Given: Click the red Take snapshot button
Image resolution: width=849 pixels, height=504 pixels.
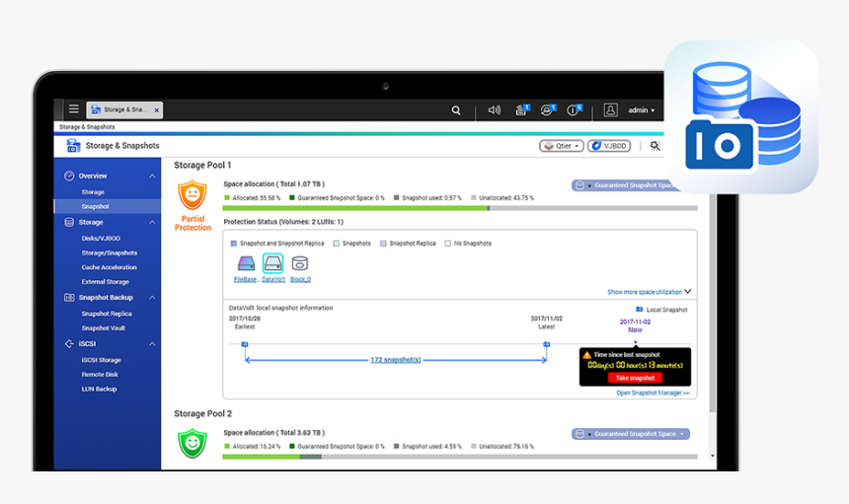Looking at the screenshot, I should (x=635, y=378).
